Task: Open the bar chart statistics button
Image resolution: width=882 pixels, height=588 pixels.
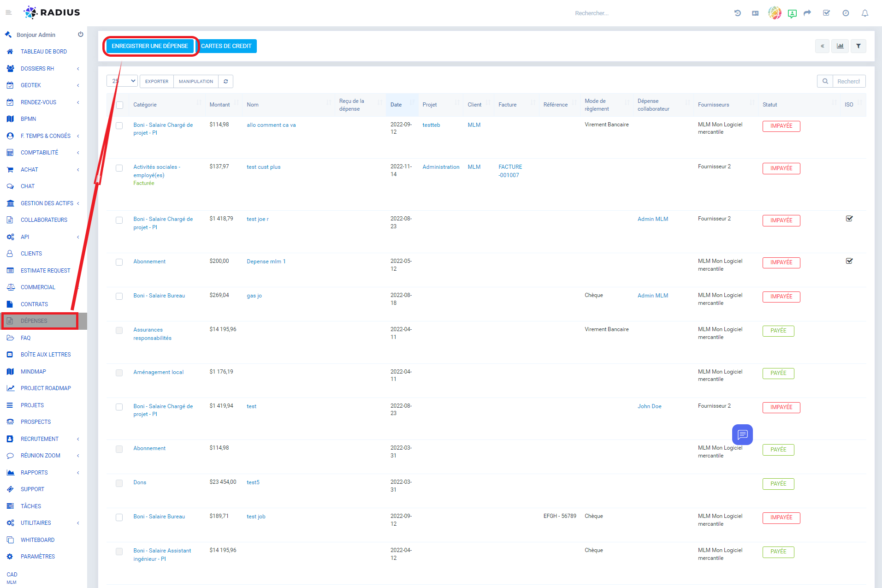Action: click(840, 46)
